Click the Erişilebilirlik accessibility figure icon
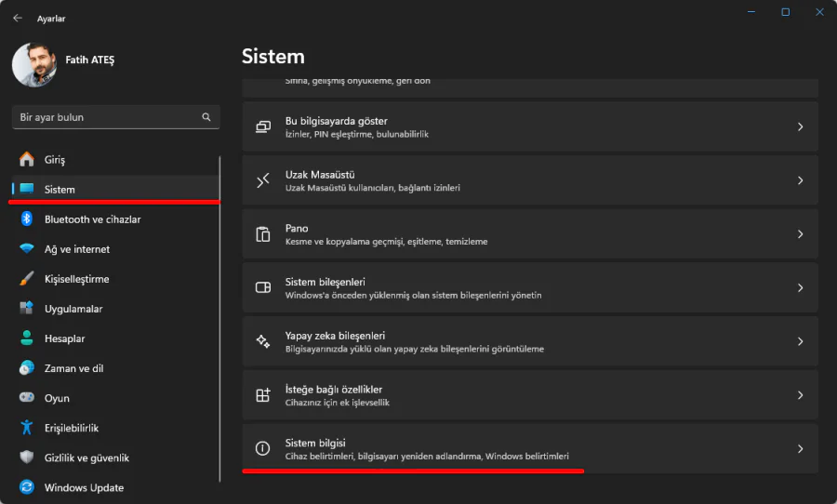The width and height of the screenshot is (837, 504). (27, 428)
